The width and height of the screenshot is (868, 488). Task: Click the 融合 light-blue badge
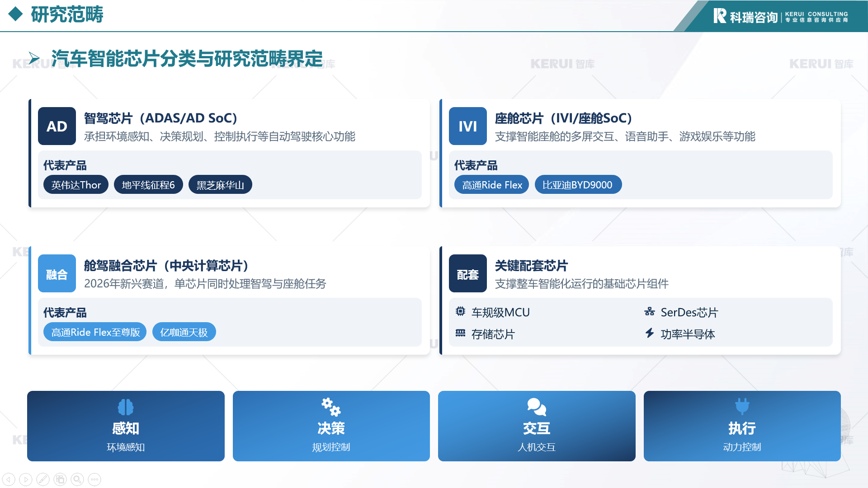(57, 273)
